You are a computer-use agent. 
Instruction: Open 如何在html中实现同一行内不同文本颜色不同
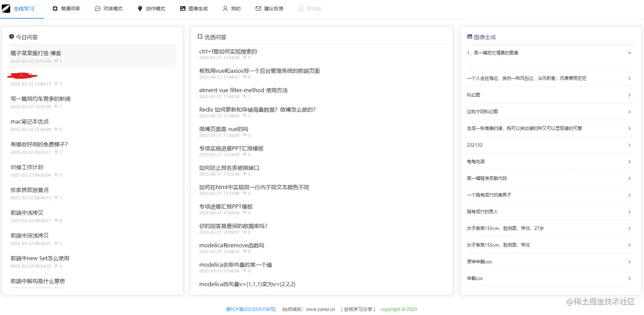pos(254,187)
